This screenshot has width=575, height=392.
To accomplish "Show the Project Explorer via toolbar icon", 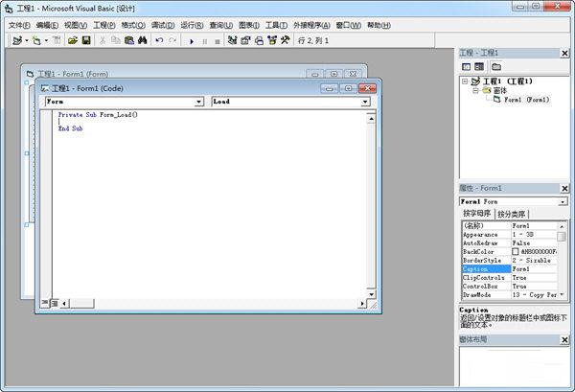I will click(x=232, y=40).
